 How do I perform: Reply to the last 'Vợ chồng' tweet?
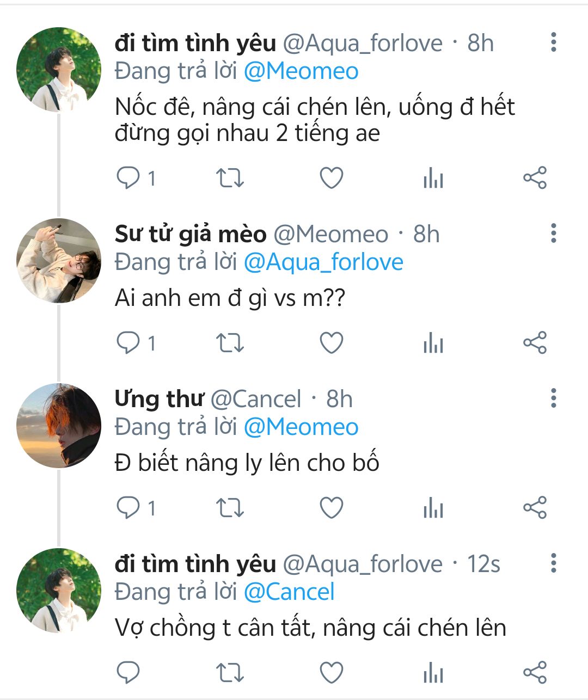129,673
